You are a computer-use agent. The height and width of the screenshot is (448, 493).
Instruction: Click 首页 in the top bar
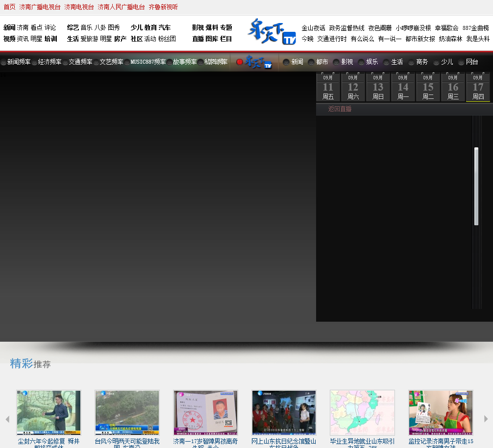tap(9, 7)
